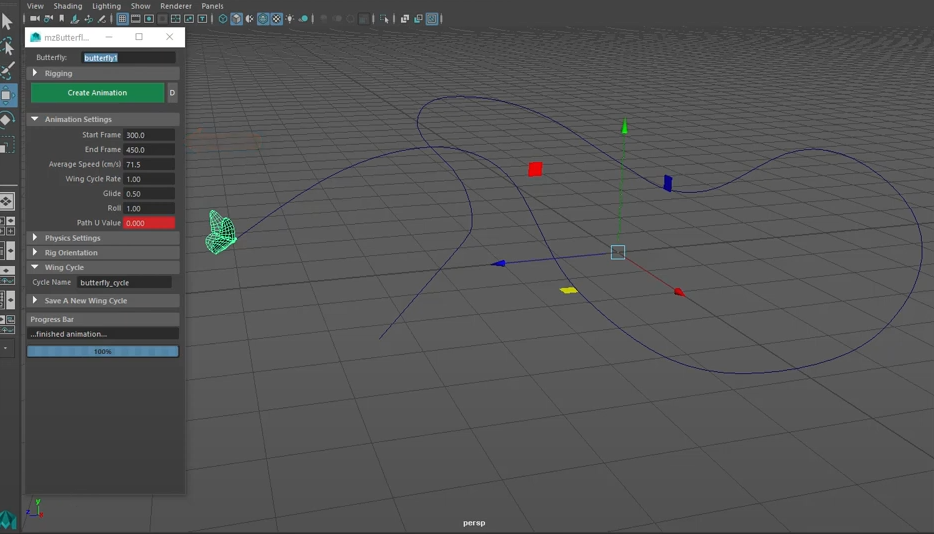Select the arrow Select tool
The height and width of the screenshot is (534, 934).
coord(7,22)
